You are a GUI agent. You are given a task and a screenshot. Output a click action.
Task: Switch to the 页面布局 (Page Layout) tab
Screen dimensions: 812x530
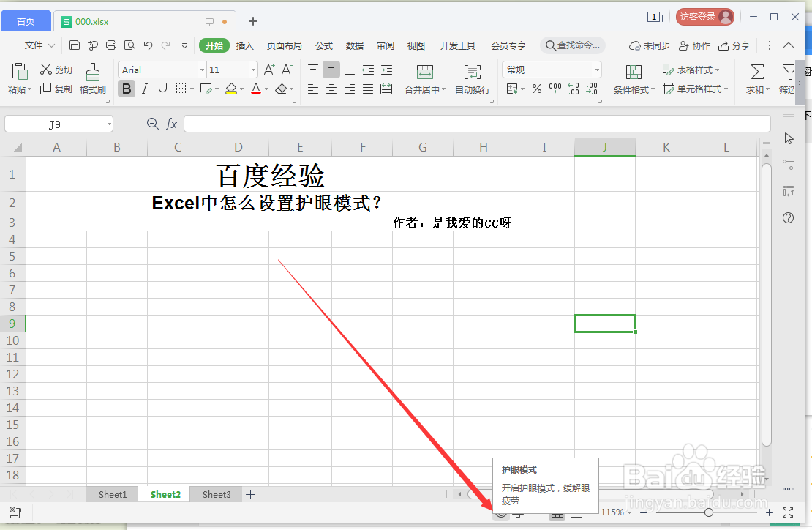(284, 45)
